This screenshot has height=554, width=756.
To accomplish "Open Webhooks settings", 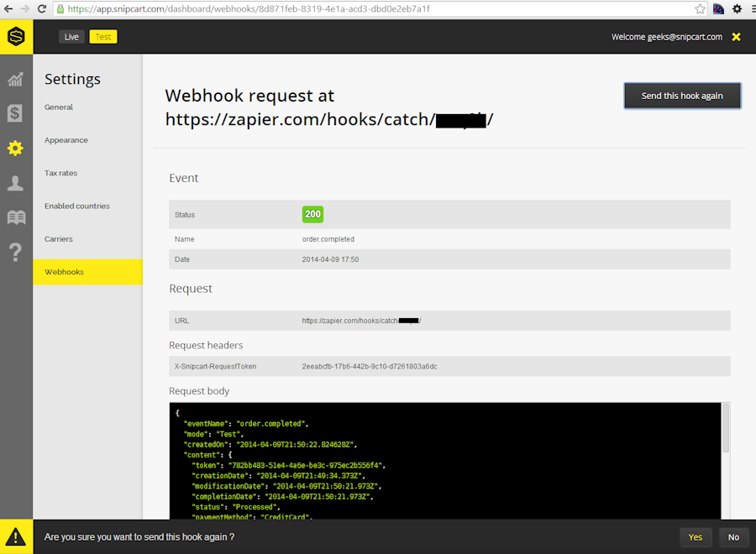I will pyautogui.click(x=87, y=272).
